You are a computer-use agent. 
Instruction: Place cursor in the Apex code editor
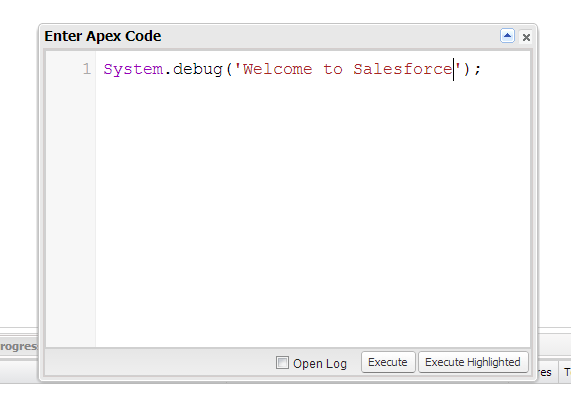[312, 198]
